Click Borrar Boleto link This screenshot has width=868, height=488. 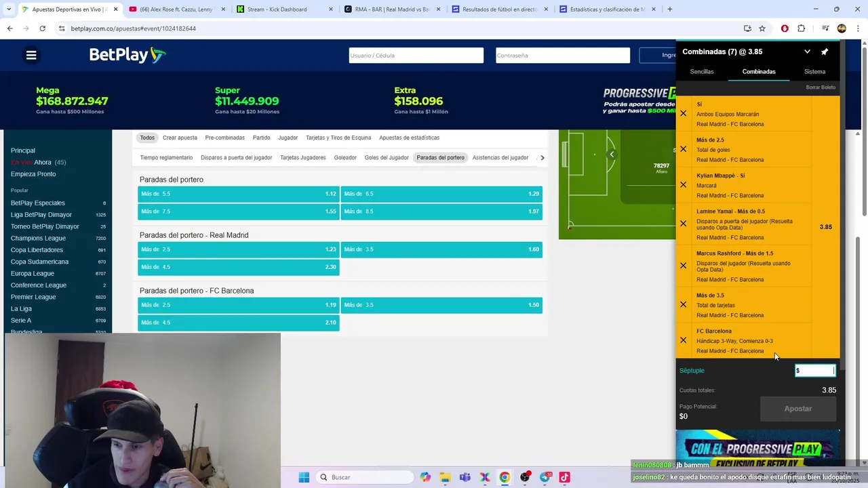click(x=821, y=87)
